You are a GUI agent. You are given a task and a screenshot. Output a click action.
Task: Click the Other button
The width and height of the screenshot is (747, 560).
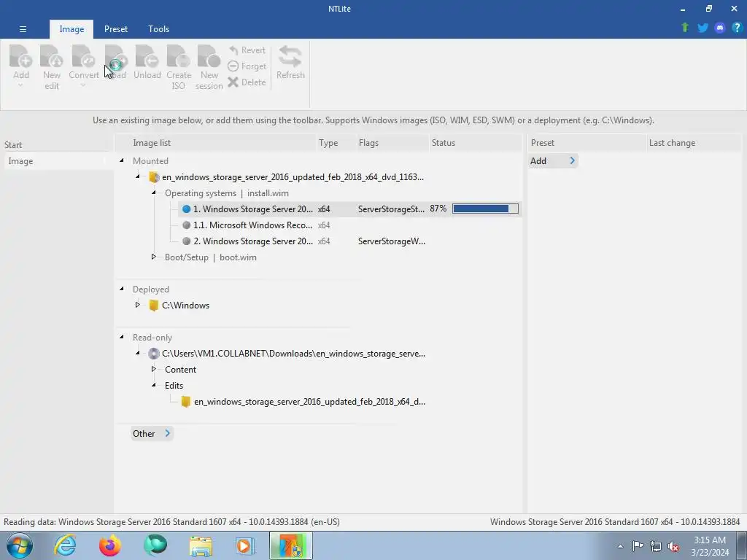click(x=152, y=433)
